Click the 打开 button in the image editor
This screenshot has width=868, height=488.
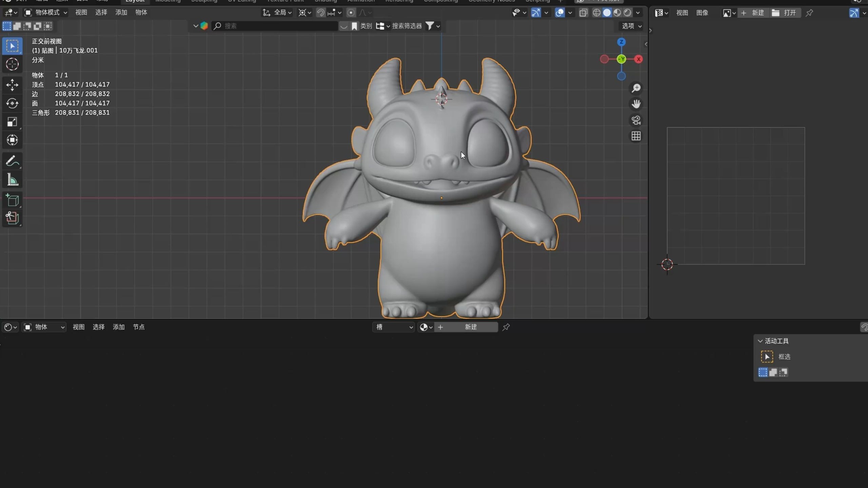tap(785, 13)
